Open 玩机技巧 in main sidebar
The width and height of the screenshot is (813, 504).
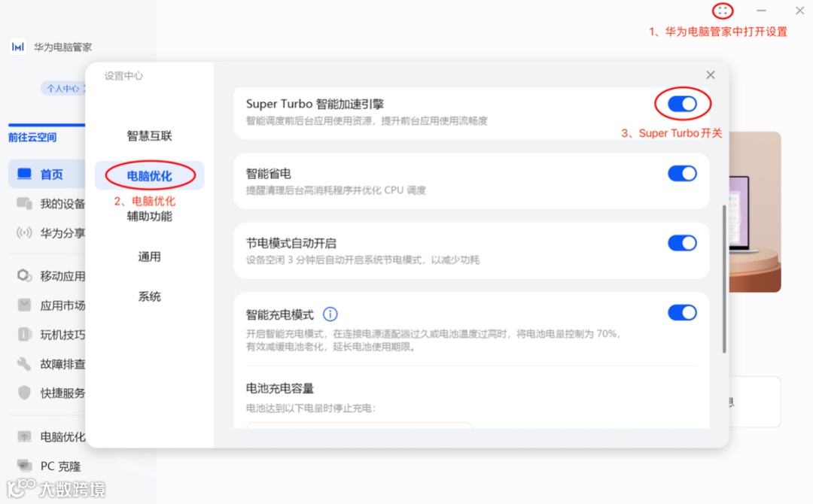click(x=47, y=335)
